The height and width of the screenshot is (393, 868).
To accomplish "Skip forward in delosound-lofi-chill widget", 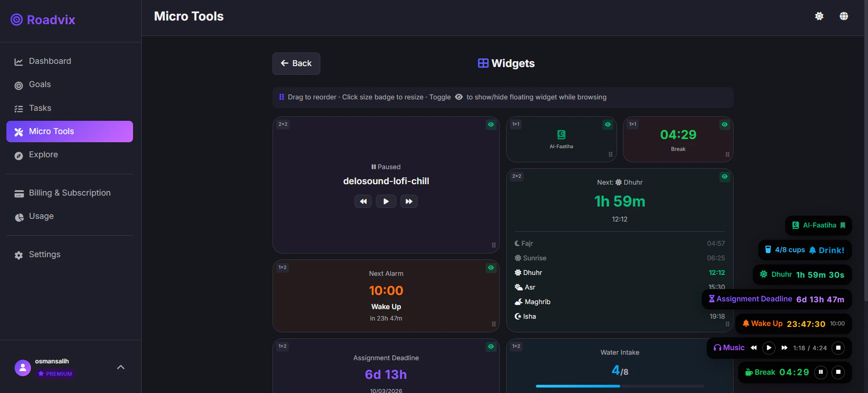I will click(409, 202).
